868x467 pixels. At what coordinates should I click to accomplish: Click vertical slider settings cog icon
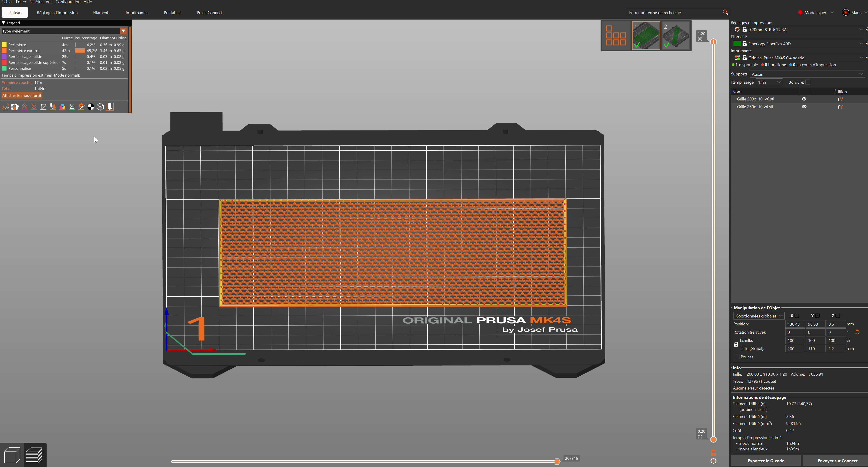pos(713,461)
